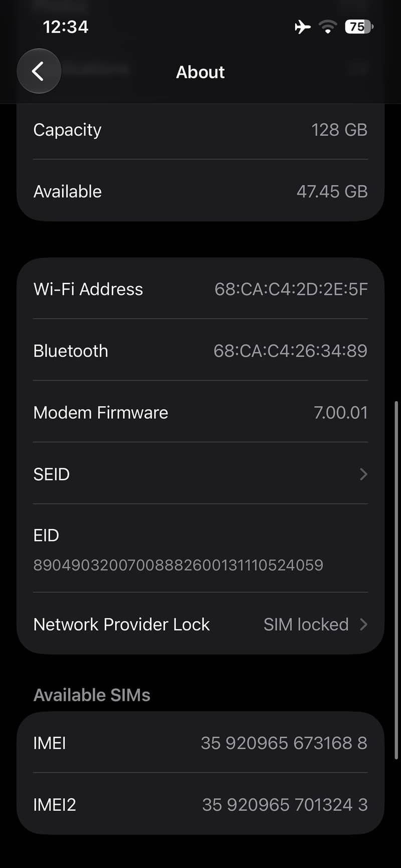Viewport: 401px width, 868px height.
Task: Tap the About title in header
Action: [200, 72]
